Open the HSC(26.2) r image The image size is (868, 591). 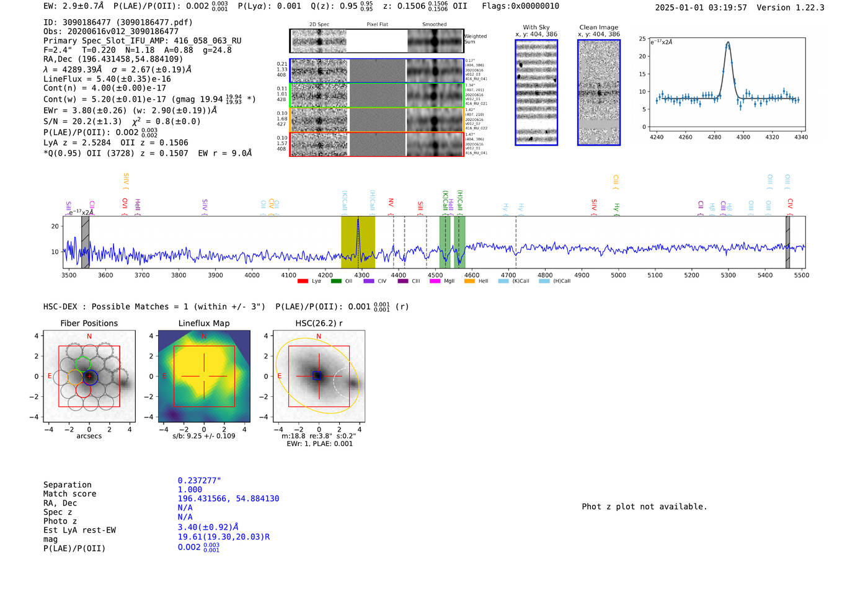pyautogui.click(x=319, y=376)
